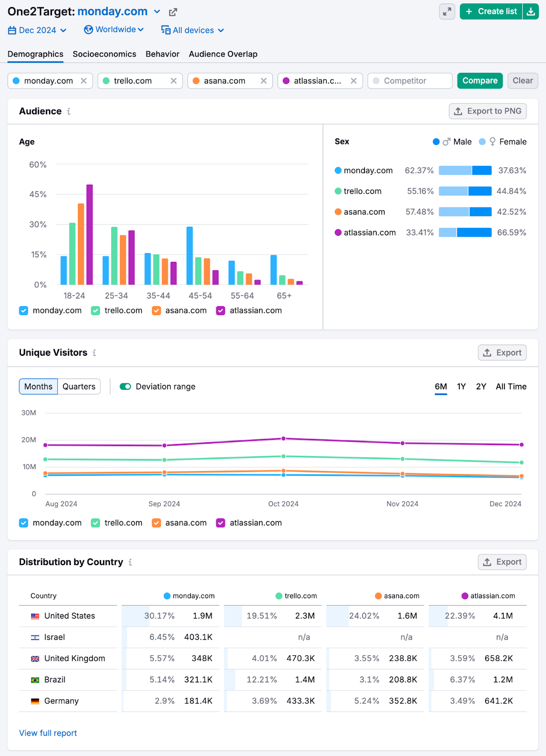546x756 pixels.
Task: Switch to the Socioeconomics tab
Action: [104, 54]
